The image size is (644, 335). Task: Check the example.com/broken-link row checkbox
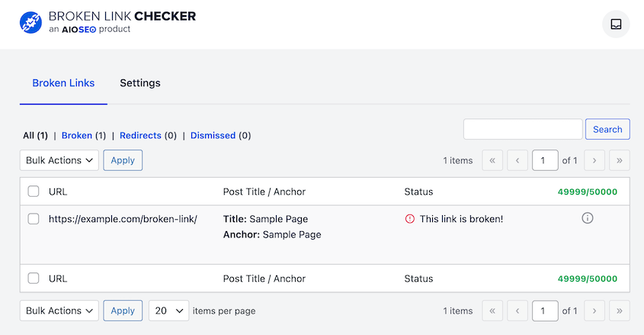pos(34,219)
